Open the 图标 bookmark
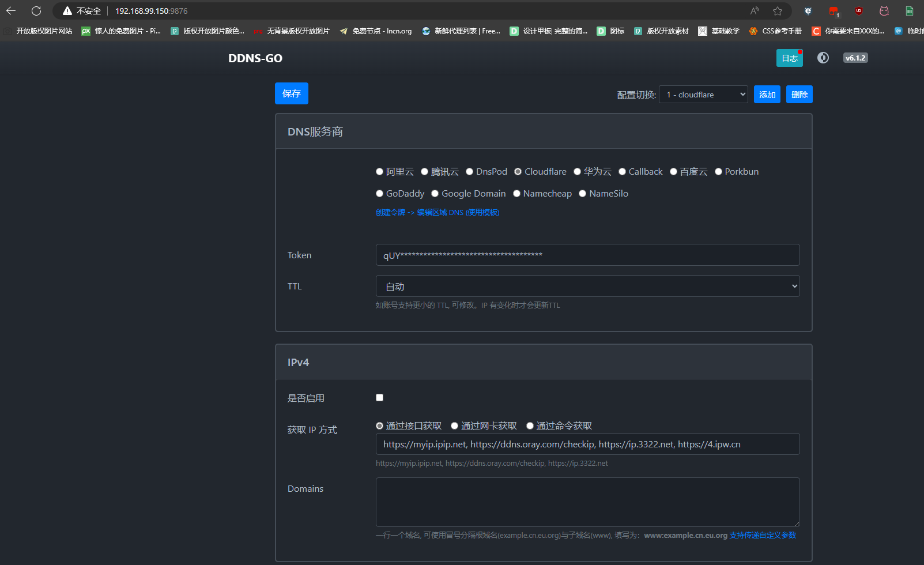The image size is (924, 565). click(x=610, y=31)
